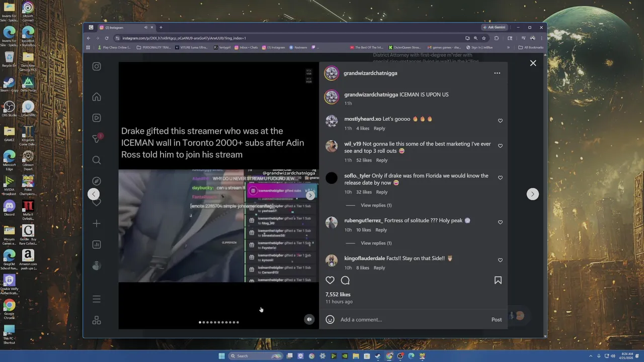Open Messages icon with notification badge
The width and height of the screenshot is (644, 362).
tap(97, 139)
